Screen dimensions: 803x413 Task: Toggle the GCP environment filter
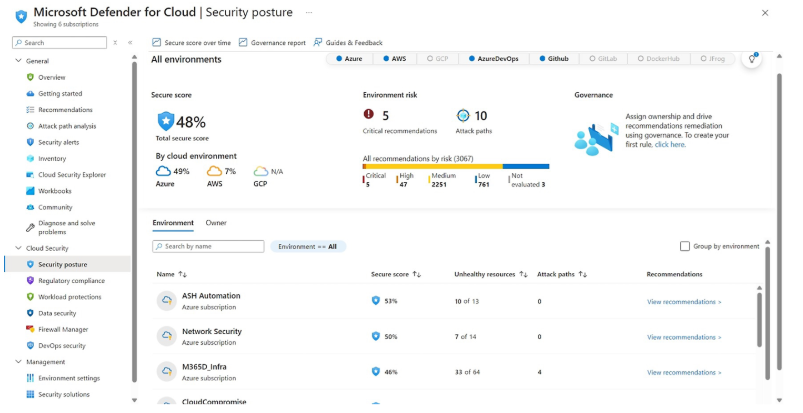pyautogui.click(x=437, y=59)
